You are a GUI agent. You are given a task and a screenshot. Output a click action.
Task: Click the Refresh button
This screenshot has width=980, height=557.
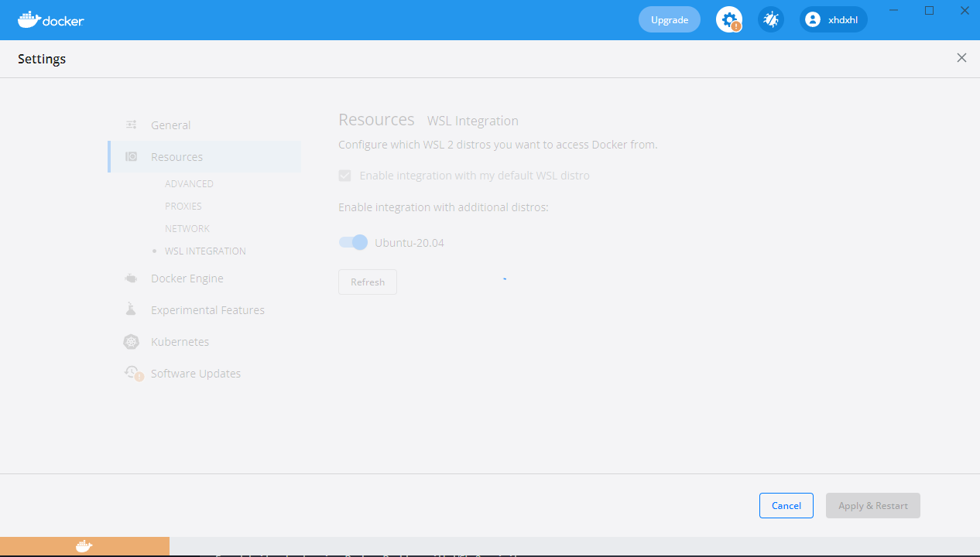[x=368, y=282]
